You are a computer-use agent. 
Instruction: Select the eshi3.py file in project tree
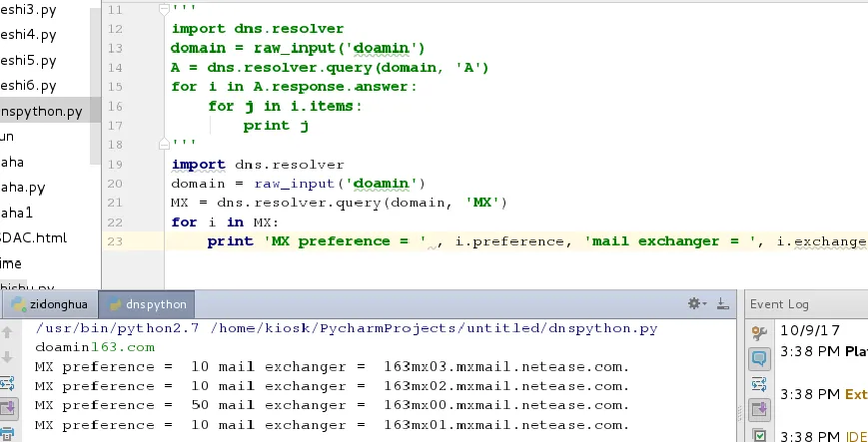pos(28,9)
